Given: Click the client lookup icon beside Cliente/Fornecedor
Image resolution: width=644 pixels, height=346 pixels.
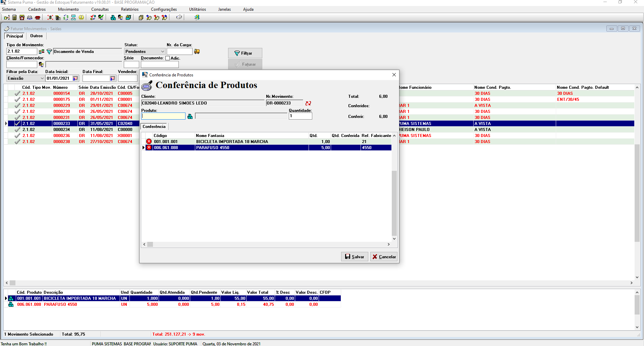Looking at the screenshot, I should click(x=41, y=64).
